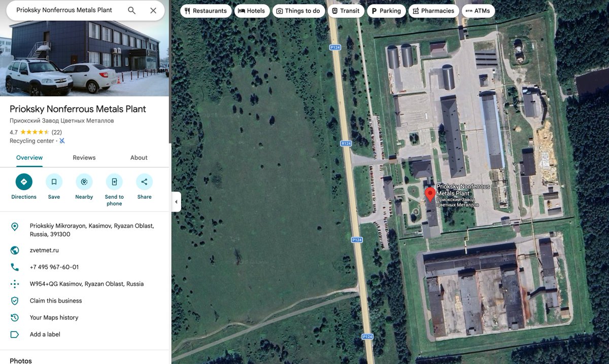Get directions with the Directions icon
Screen dimensions: 609x364
pos(24,181)
